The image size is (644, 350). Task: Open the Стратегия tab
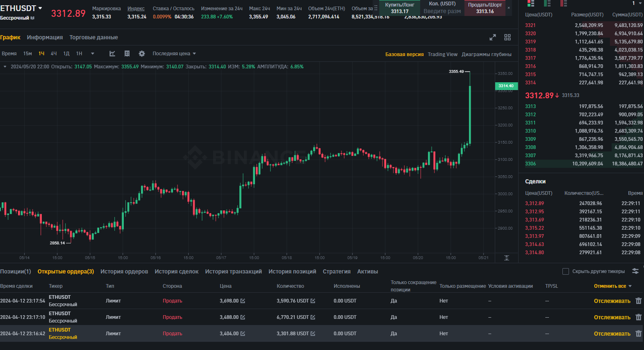click(337, 271)
